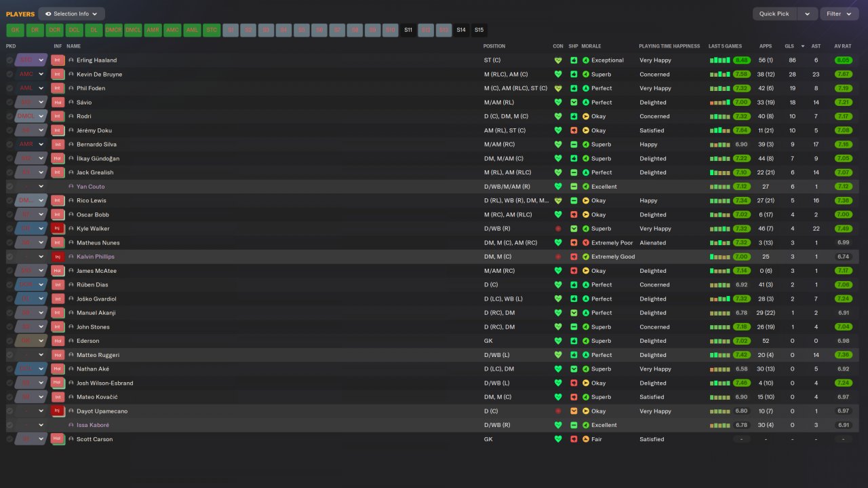The width and height of the screenshot is (868, 488).
Task: Click Sávio's HoI info badge
Action: [58, 102]
